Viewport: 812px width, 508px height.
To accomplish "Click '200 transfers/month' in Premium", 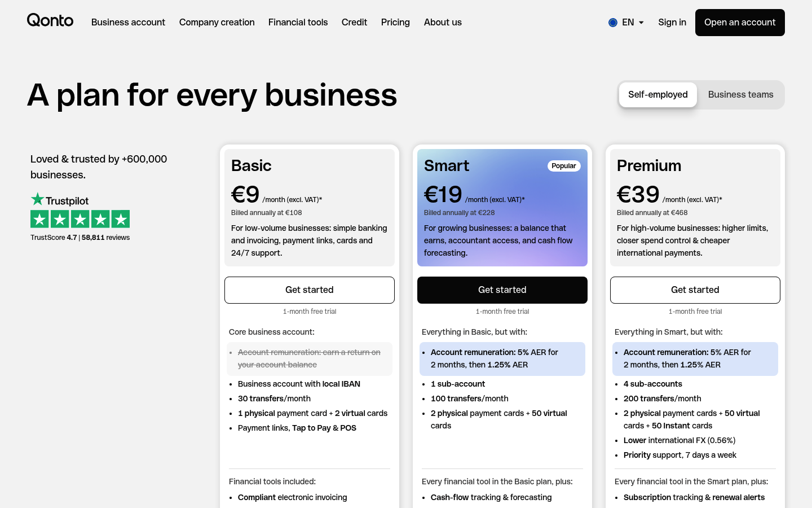I will tap(663, 398).
